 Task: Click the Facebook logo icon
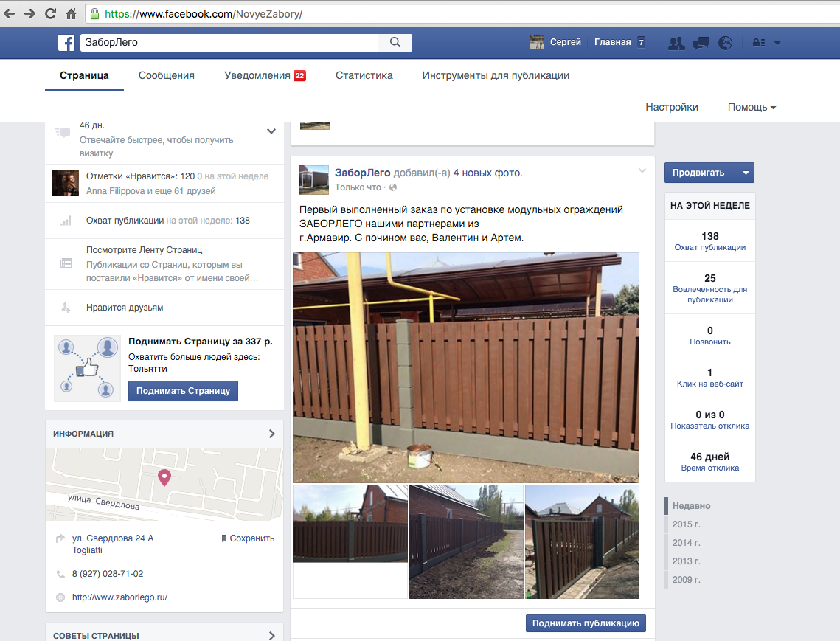[66, 43]
